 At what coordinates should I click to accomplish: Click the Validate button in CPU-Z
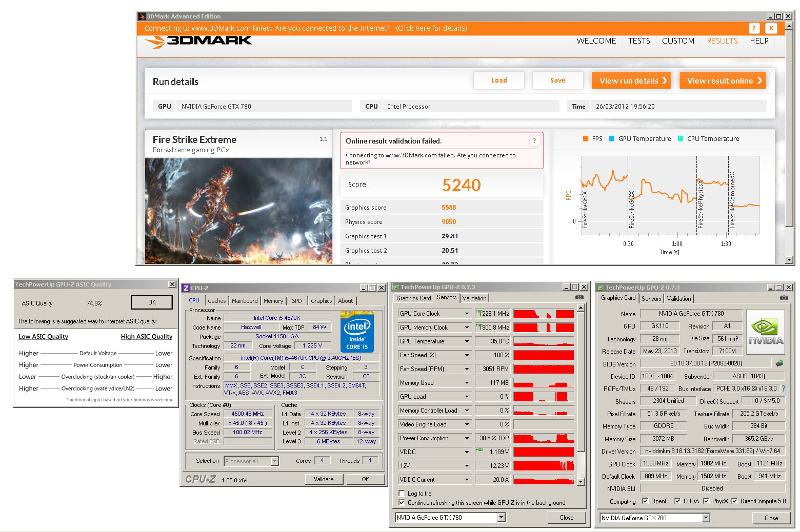pos(324,479)
